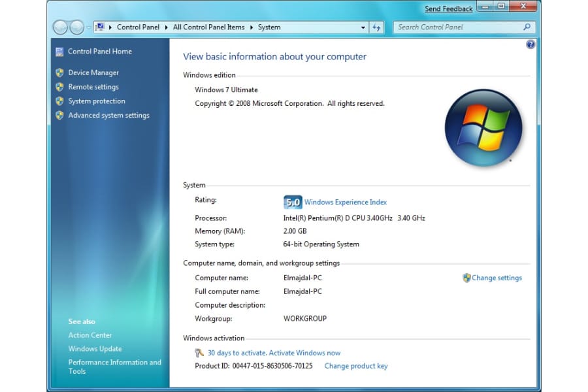Open Remote settings
This screenshot has height=392, width=588.
tap(93, 87)
